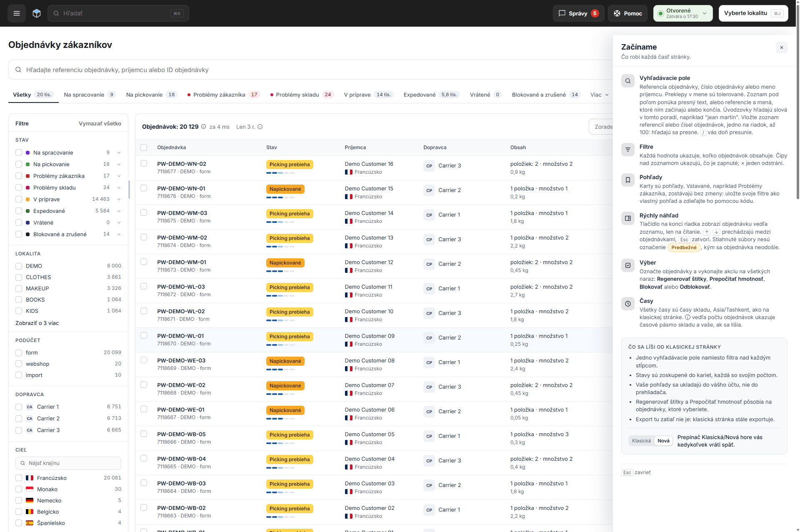Tick the Carrier 2 filter checkbox
The height and width of the screenshot is (532, 800).
tap(19, 418)
